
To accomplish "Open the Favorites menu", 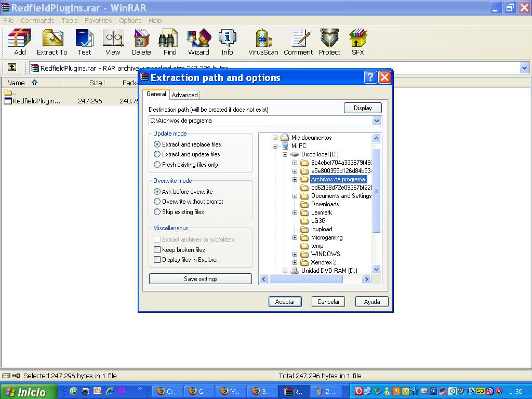I will [98, 20].
